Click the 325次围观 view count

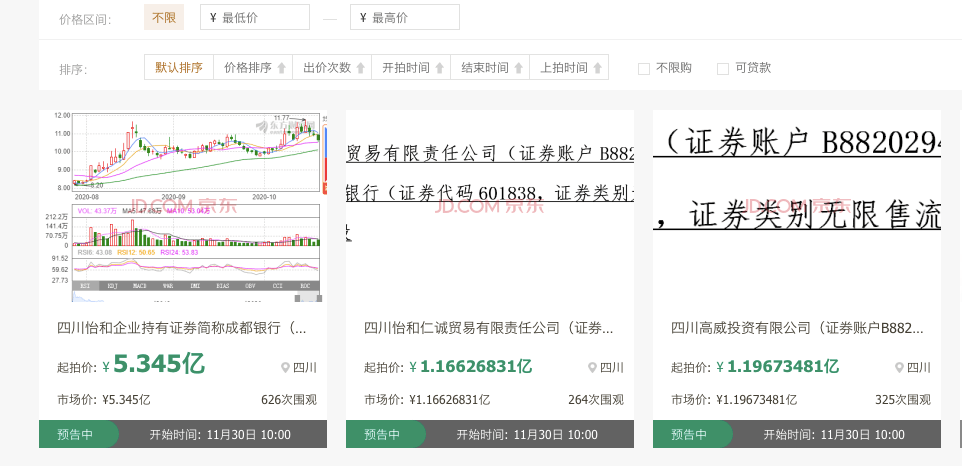tap(902, 400)
